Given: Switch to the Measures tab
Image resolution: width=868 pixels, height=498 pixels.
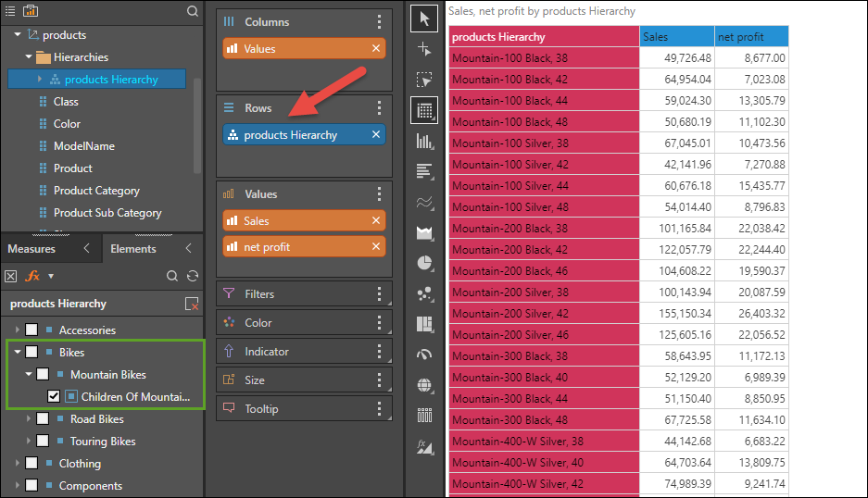Looking at the screenshot, I should pos(31,249).
